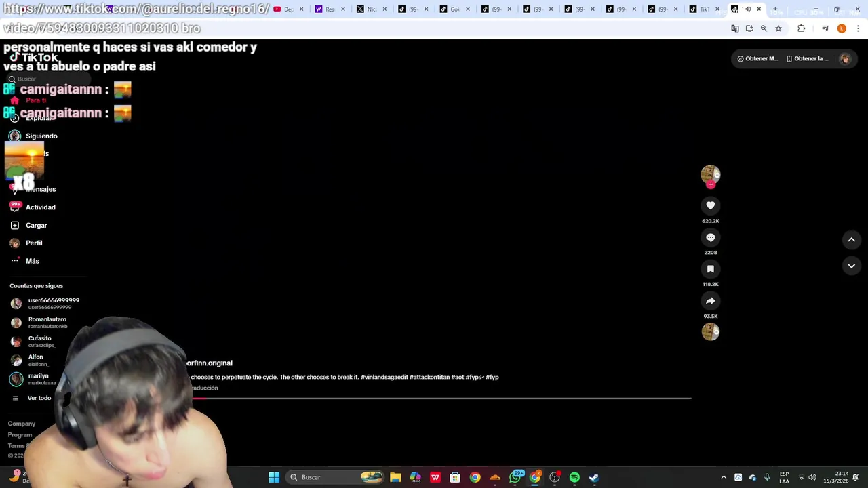Open File Explorer from the taskbar
Image resolution: width=868 pixels, height=488 pixels.
395,477
